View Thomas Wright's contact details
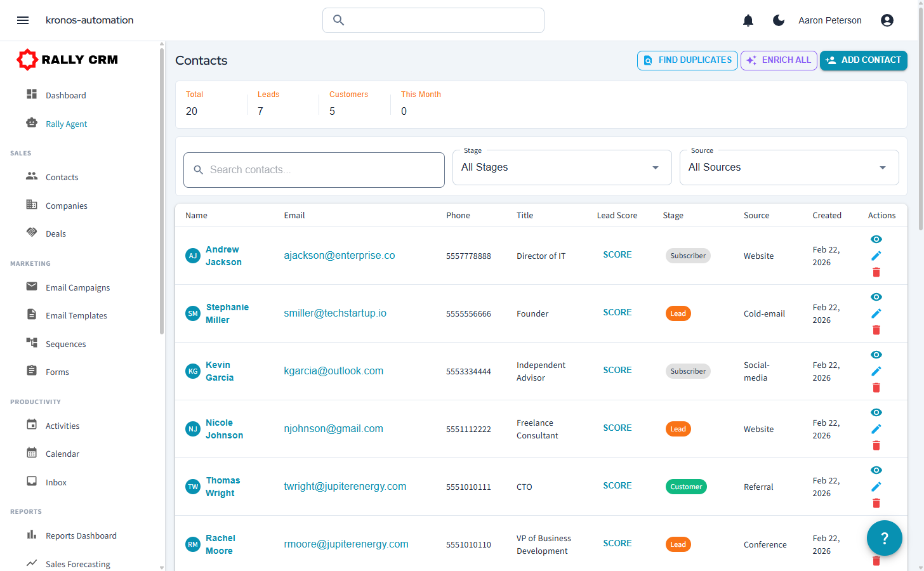The width and height of the screenshot is (924, 571). [x=876, y=469]
